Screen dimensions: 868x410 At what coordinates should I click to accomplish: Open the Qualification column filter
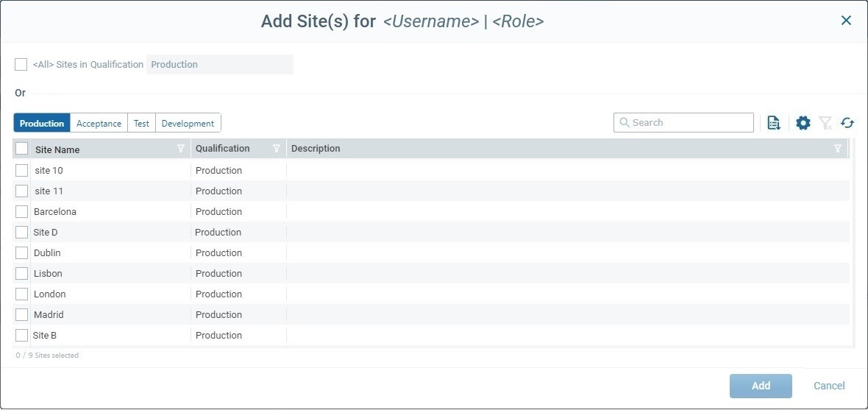coord(277,149)
